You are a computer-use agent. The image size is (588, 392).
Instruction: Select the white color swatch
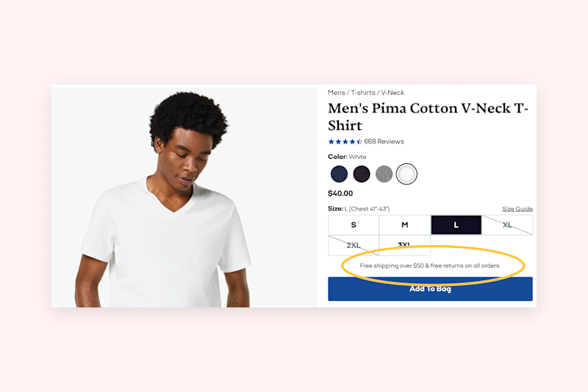click(406, 174)
